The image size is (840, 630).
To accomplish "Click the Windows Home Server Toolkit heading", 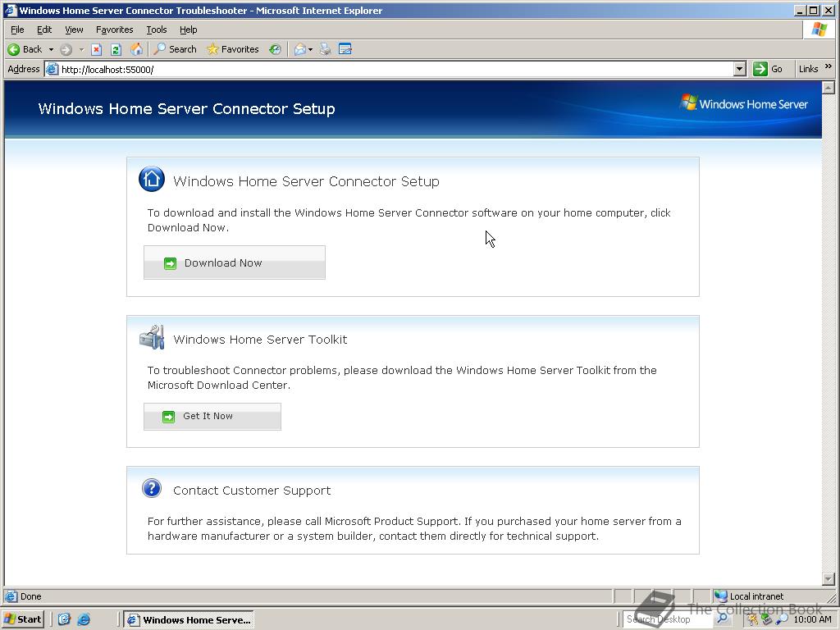I will pos(260,339).
